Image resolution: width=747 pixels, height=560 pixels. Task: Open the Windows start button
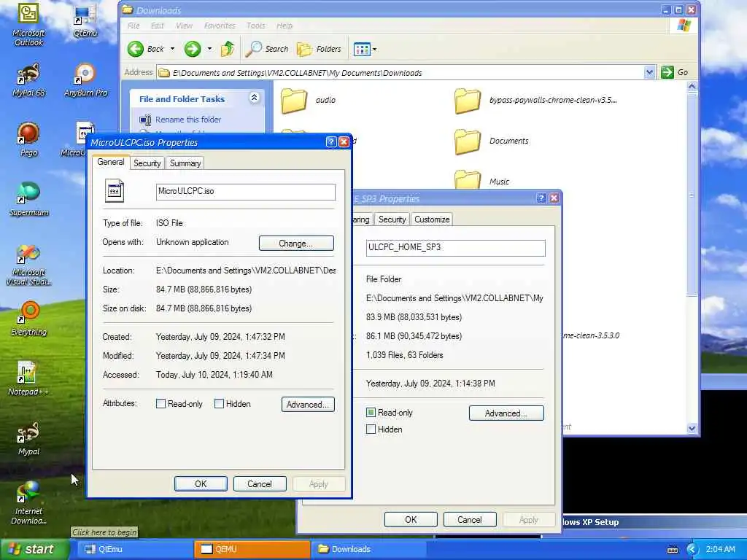coord(34,549)
